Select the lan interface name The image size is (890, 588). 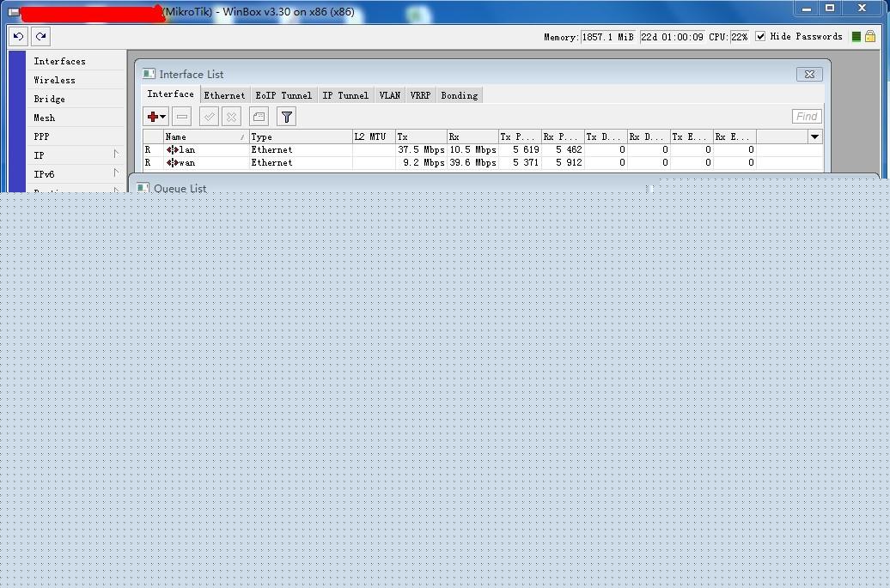[186, 149]
